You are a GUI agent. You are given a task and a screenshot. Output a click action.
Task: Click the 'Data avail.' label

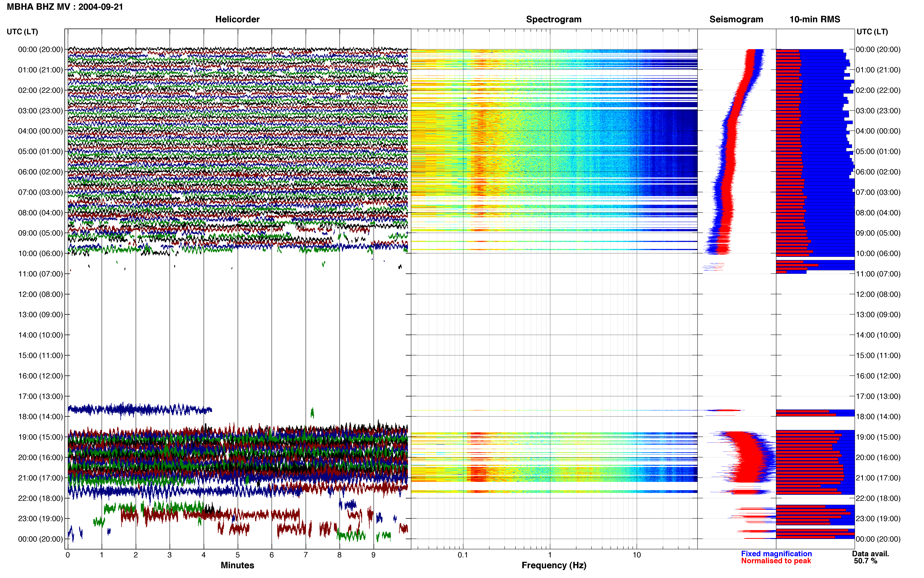coord(870,554)
